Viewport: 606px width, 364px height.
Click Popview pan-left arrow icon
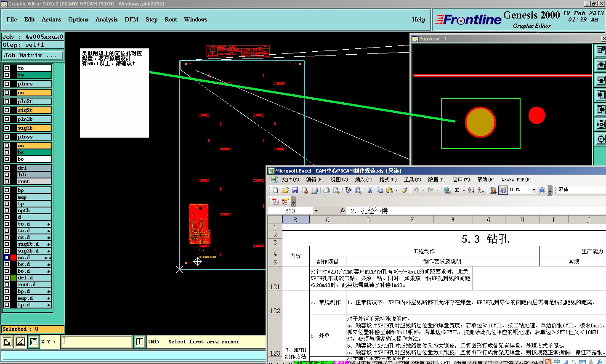[x=601, y=95]
